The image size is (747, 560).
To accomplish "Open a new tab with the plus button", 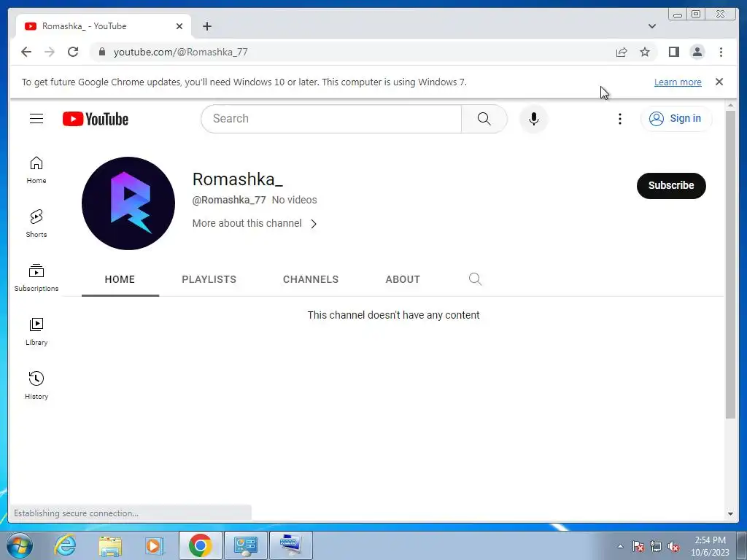I will coord(206,26).
